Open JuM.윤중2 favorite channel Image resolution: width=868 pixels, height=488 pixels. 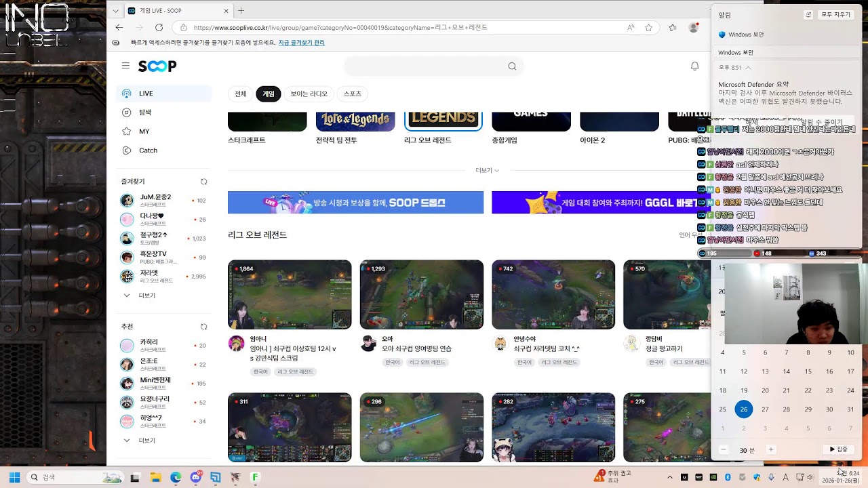(x=163, y=200)
